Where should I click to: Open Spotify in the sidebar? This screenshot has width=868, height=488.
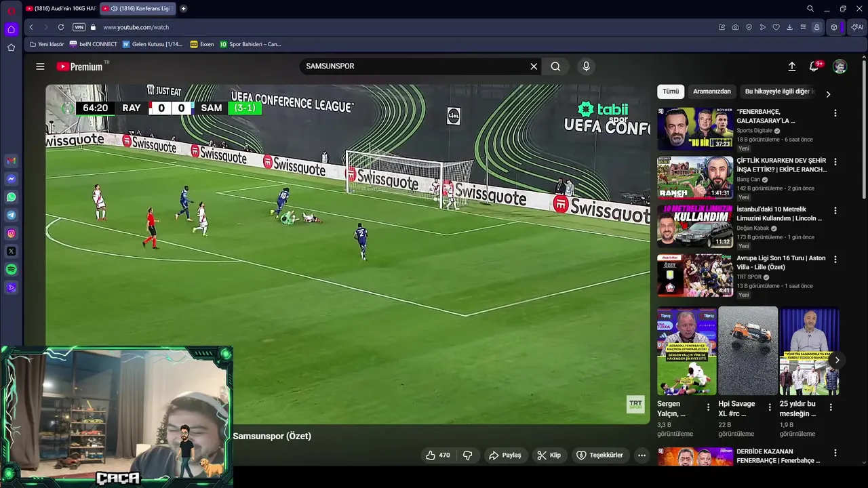click(11, 269)
